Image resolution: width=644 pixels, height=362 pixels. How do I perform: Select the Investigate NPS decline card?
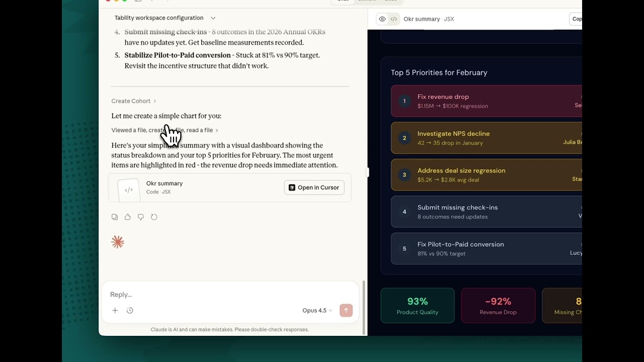click(x=486, y=138)
